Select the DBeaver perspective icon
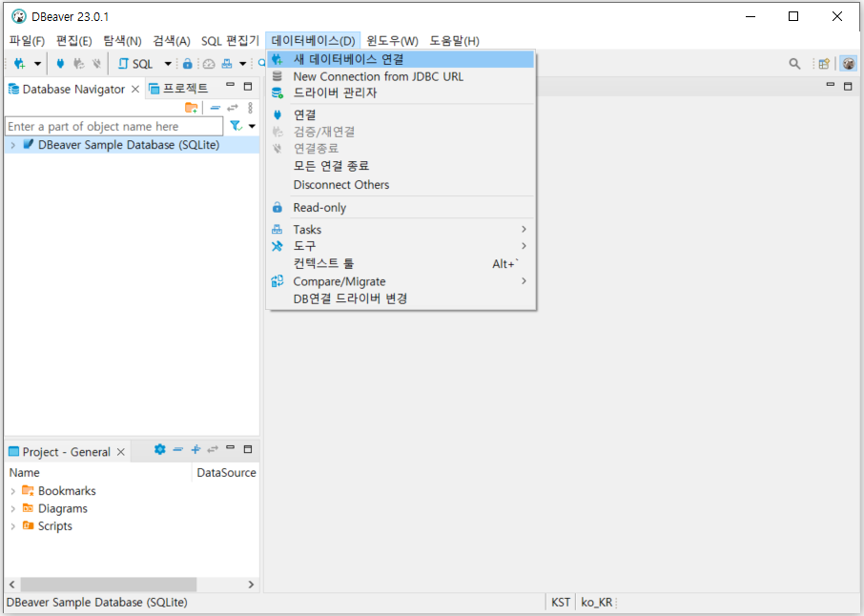 pyautogui.click(x=849, y=64)
